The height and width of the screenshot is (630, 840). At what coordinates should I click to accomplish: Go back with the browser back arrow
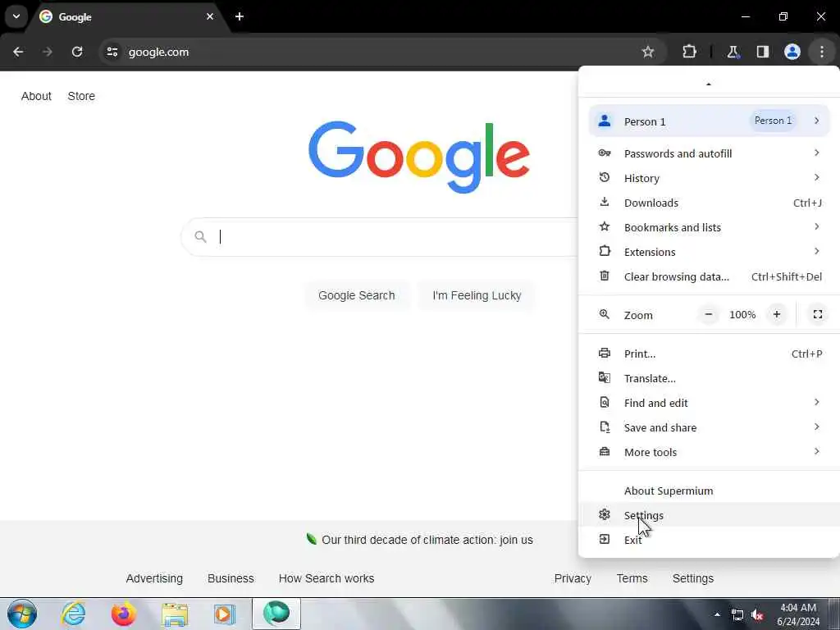point(18,52)
